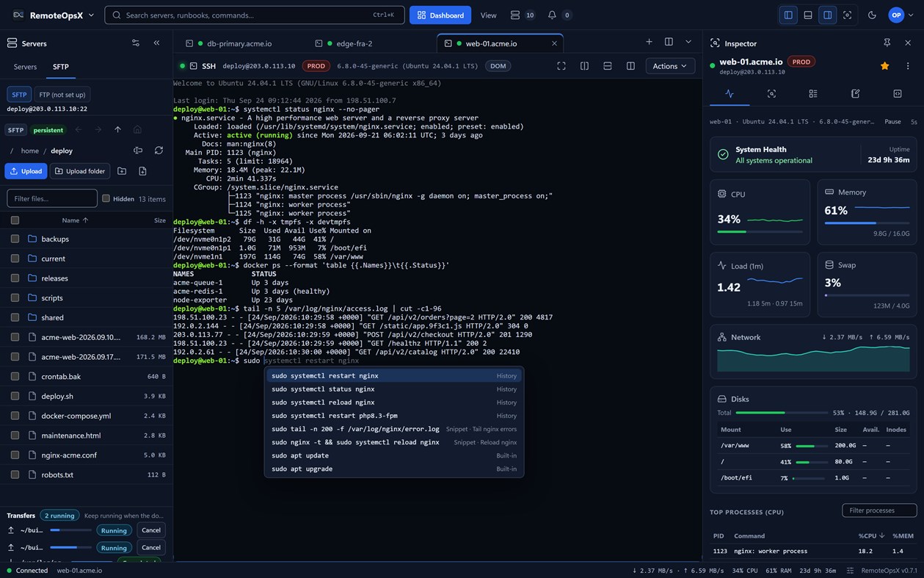Open the Servers tab in sidebar

click(25, 67)
